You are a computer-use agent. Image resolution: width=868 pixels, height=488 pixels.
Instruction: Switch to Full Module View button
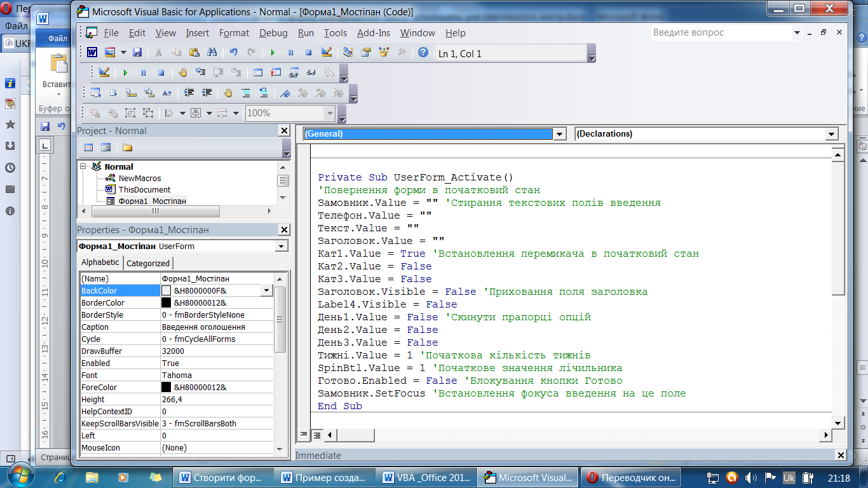tap(316, 435)
